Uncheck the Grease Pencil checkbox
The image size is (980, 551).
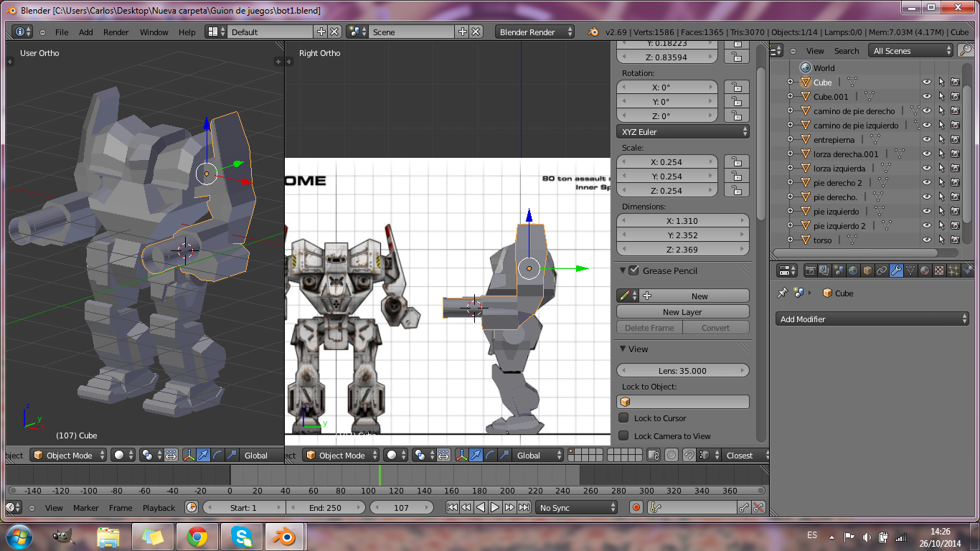coord(633,270)
